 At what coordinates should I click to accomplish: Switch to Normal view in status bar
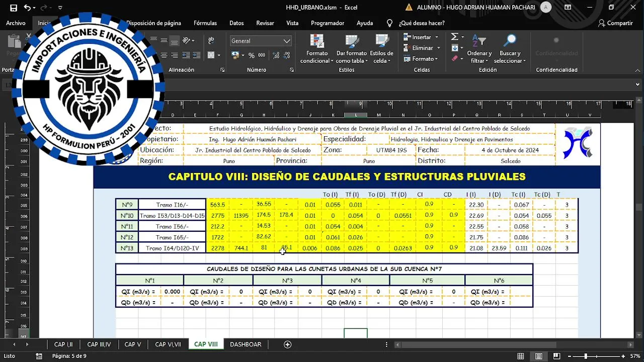point(521,356)
